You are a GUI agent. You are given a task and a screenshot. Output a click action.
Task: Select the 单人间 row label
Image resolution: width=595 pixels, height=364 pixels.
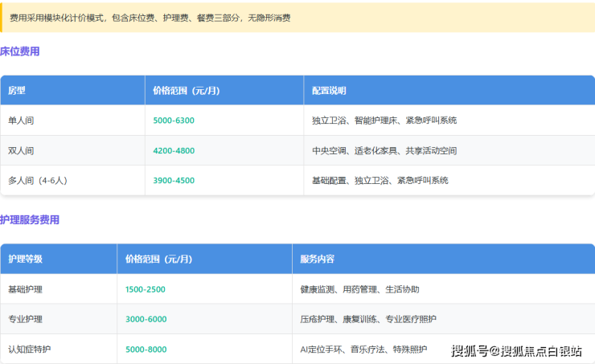coord(21,121)
